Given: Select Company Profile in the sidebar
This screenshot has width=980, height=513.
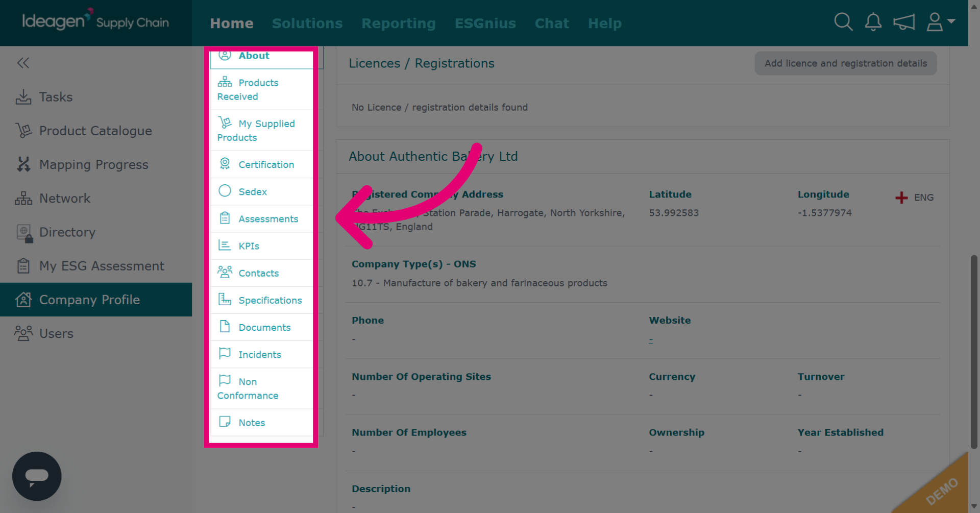Looking at the screenshot, I should [x=96, y=300].
